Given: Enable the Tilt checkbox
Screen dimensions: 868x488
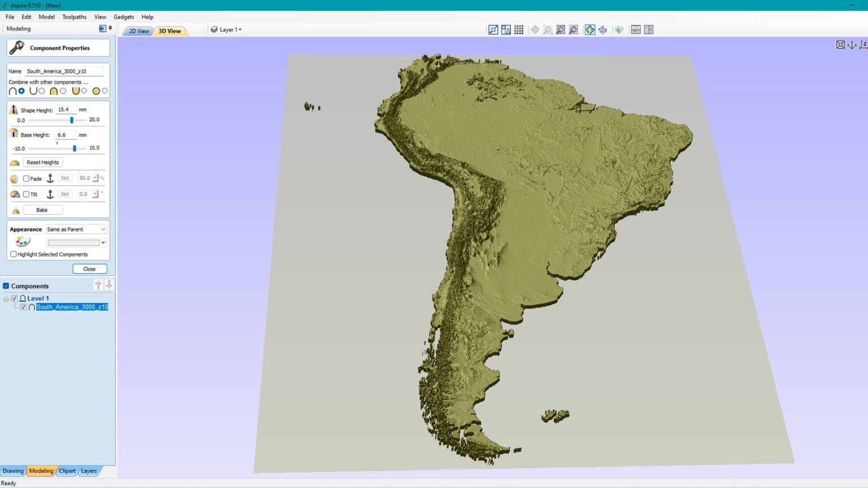Looking at the screenshot, I should (x=26, y=194).
